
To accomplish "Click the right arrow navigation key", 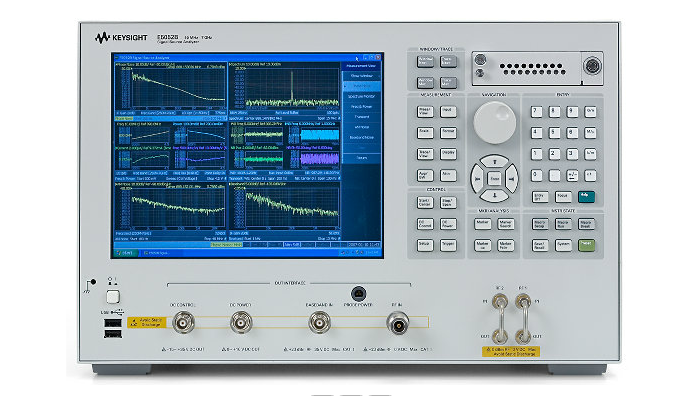I will 511,179.
